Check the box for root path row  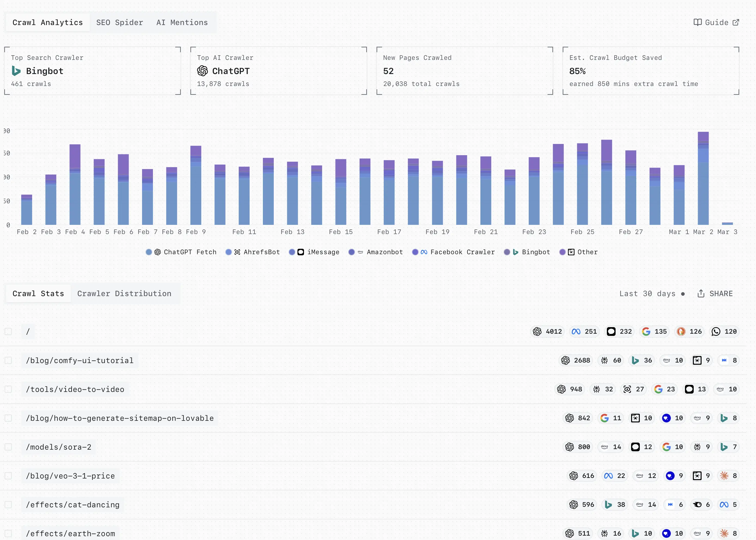point(8,332)
